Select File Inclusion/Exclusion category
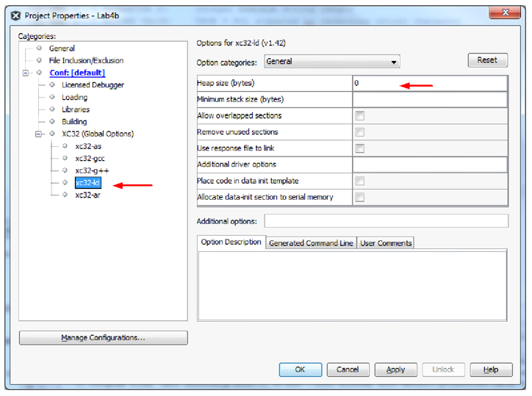This screenshot has height=396, width=532. tap(86, 60)
